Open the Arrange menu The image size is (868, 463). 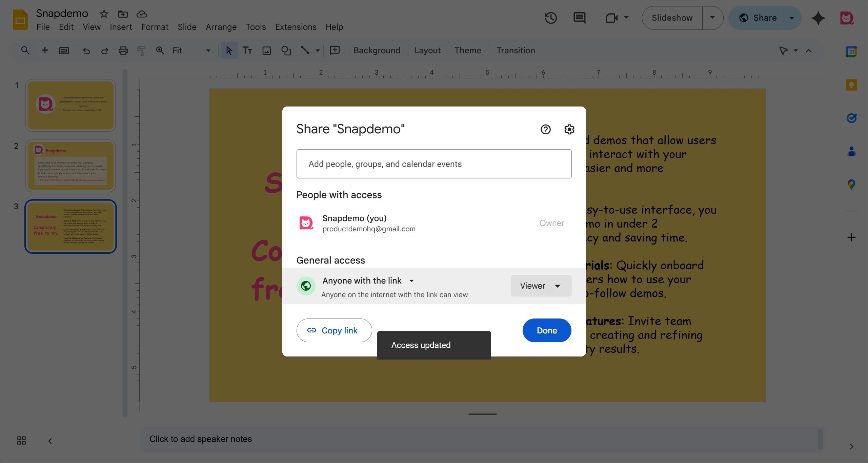click(x=221, y=27)
